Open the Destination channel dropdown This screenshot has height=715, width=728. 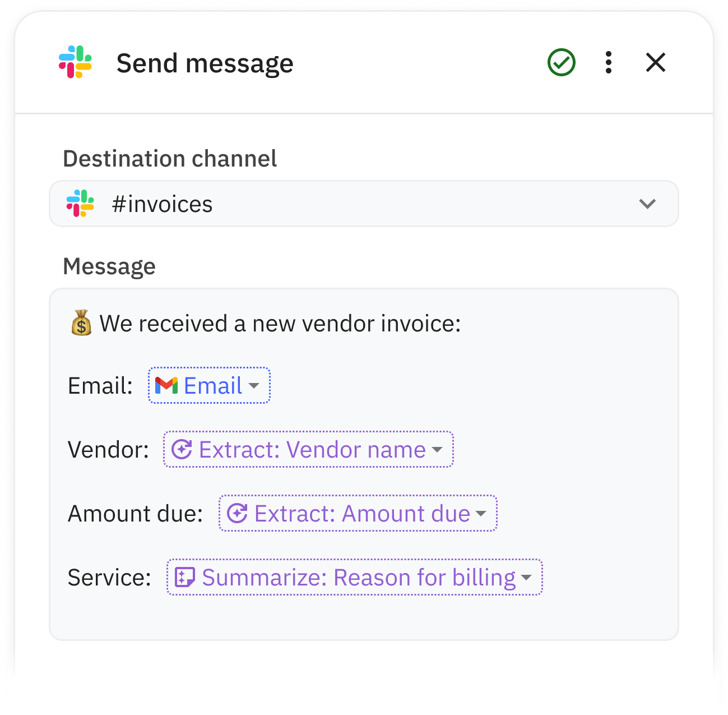[x=647, y=204]
